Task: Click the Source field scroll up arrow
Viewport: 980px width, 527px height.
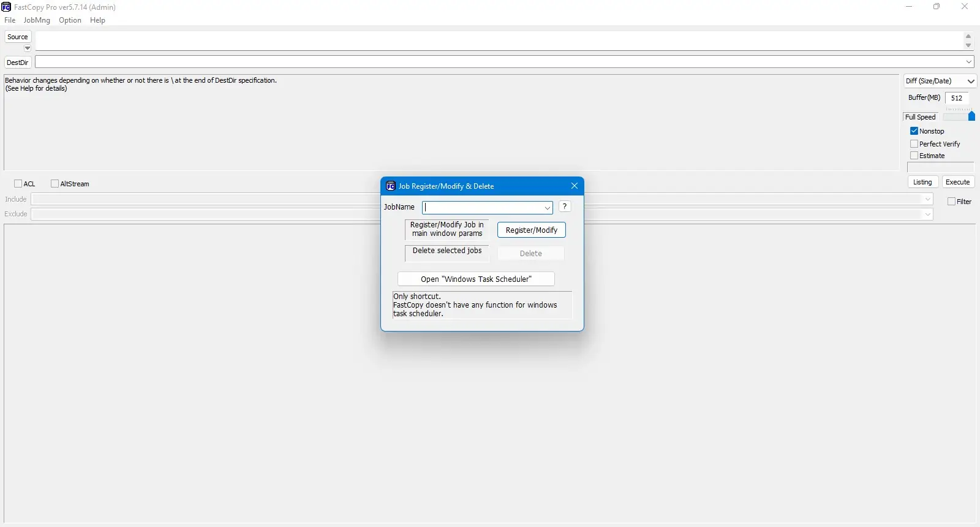Action: coord(968,36)
